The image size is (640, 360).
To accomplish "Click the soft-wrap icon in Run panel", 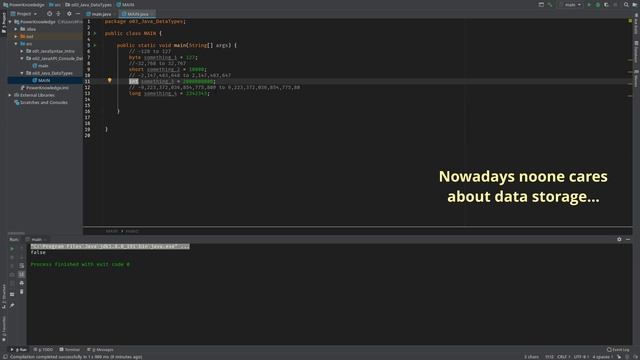I will (x=22, y=266).
